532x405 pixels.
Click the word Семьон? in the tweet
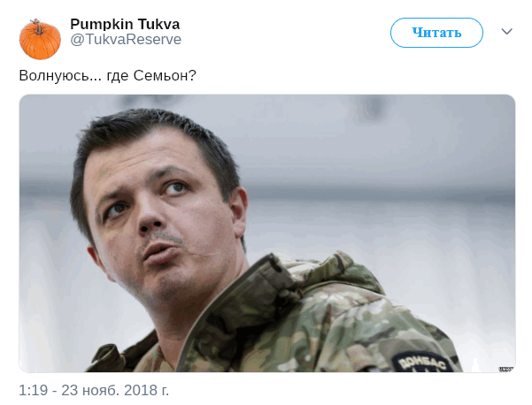tap(165, 75)
